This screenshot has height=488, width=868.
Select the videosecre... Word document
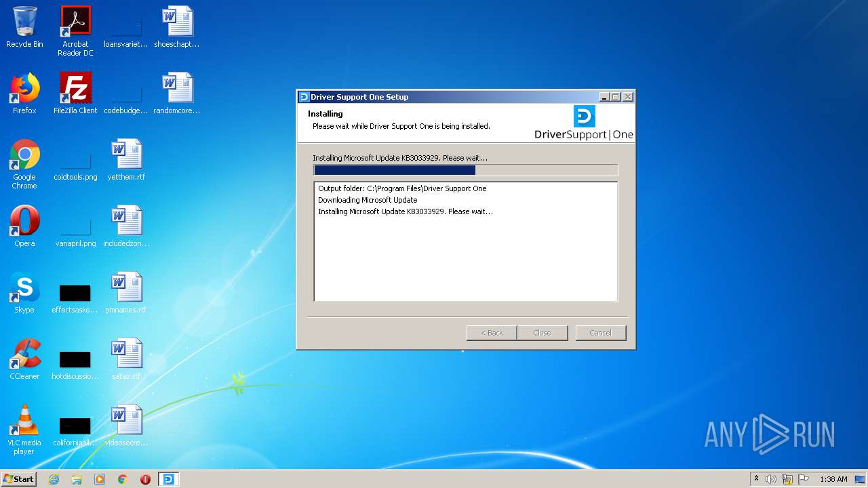click(126, 426)
